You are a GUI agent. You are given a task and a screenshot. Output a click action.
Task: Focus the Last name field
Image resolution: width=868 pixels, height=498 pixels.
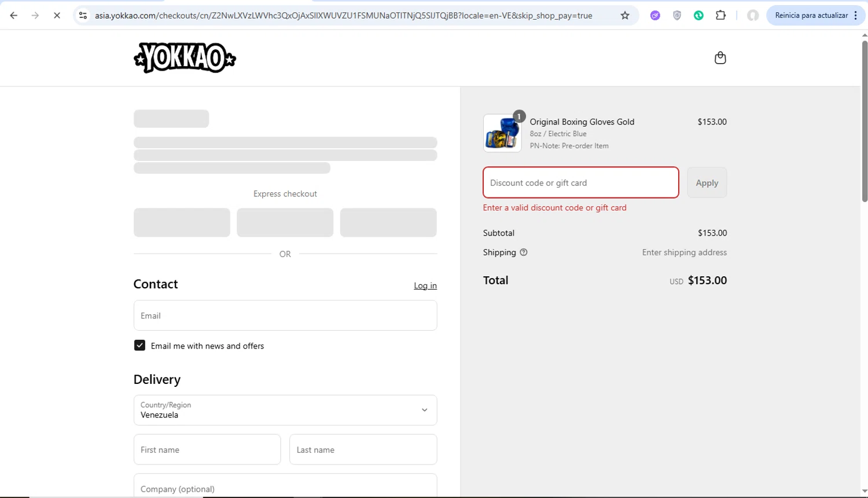363,449
